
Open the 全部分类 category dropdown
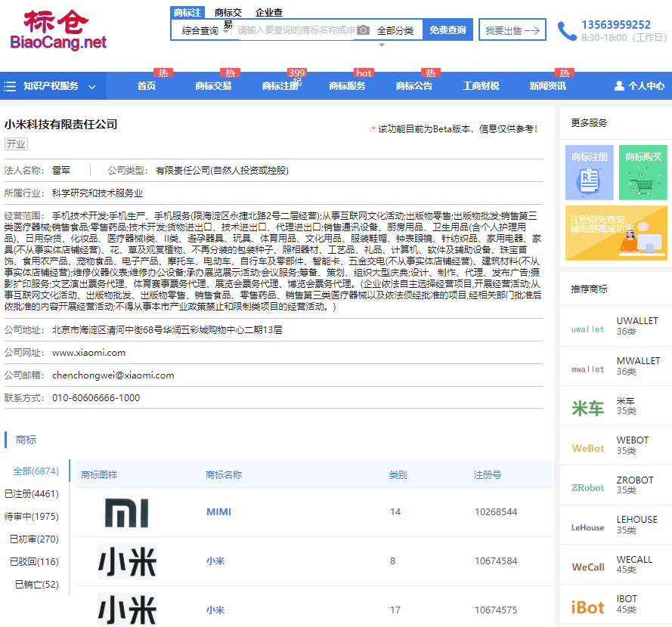[x=395, y=31]
